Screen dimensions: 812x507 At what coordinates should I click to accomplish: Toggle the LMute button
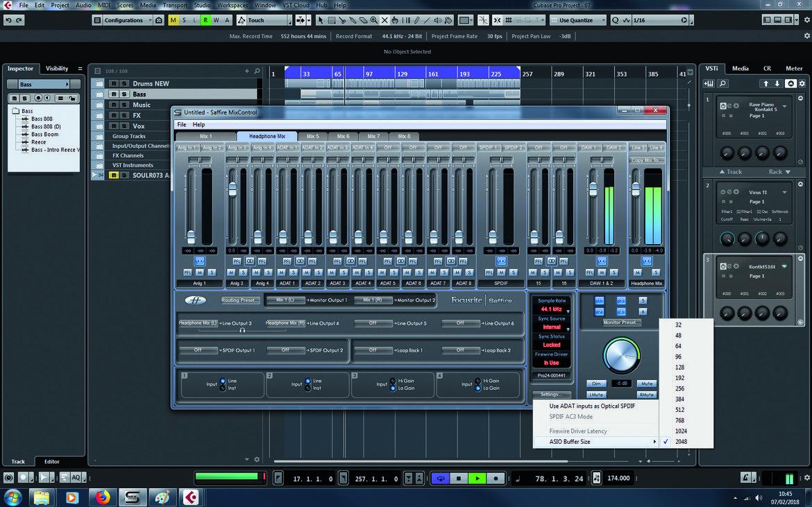point(596,395)
